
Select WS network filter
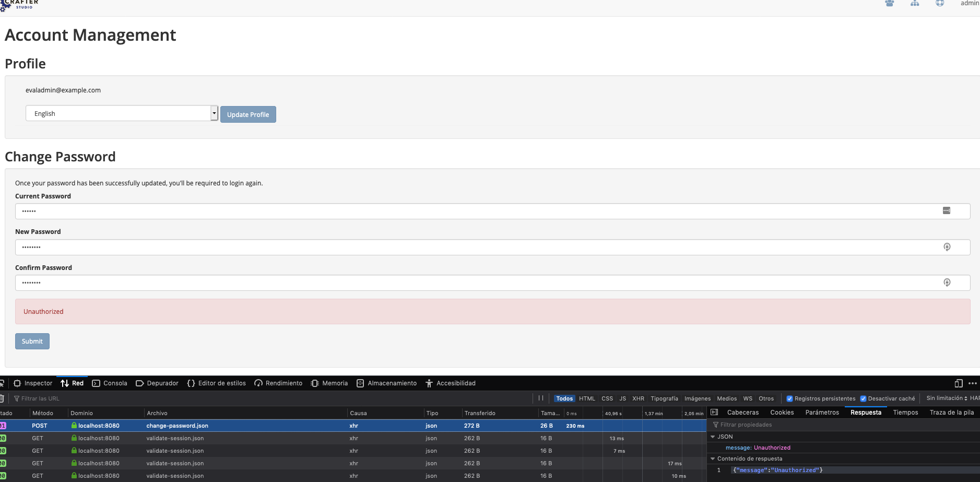(748, 398)
